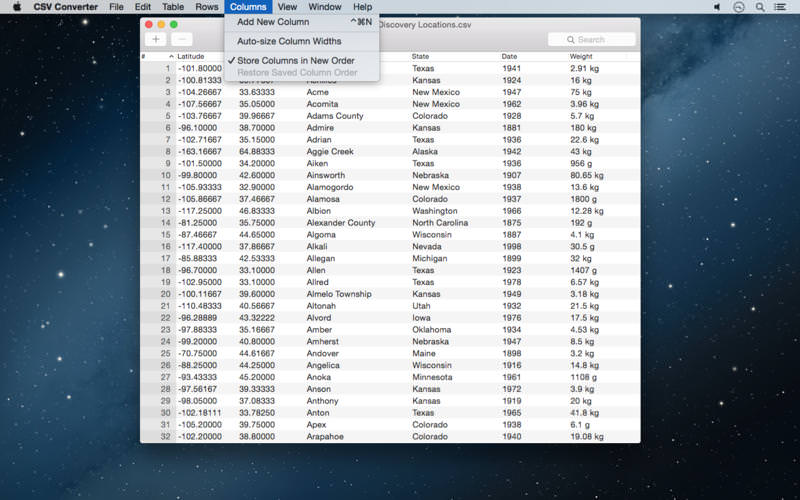Open the Help menu
The image size is (800, 500).
(x=362, y=7)
